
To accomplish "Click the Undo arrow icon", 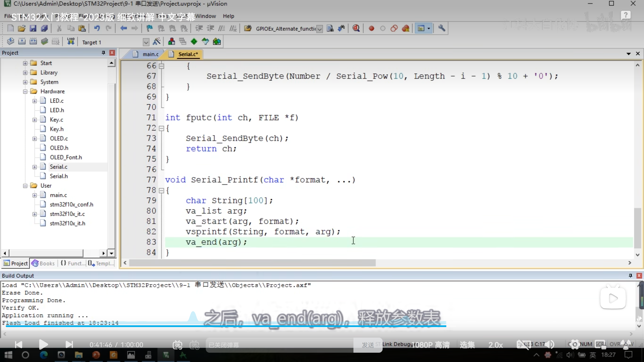I will [97, 28].
